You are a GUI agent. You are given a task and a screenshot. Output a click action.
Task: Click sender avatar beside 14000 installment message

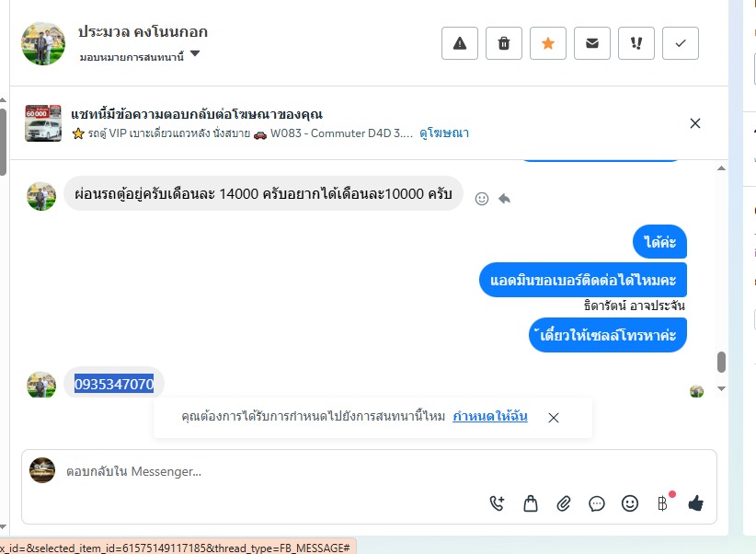41,196
